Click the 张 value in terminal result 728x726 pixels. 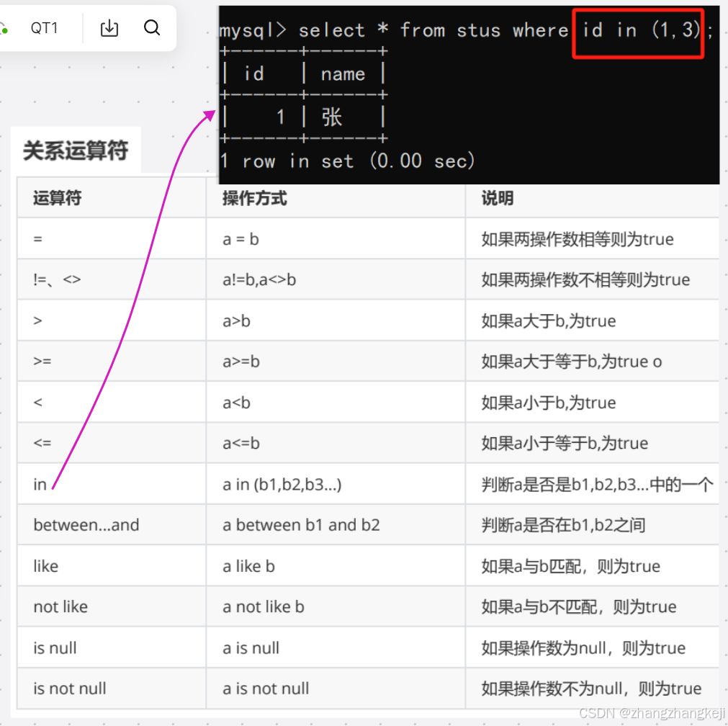pyautogui.click(x=332, y=117)
